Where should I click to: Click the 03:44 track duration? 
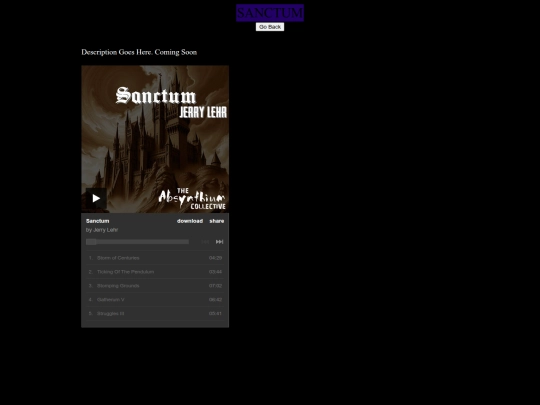point(215,272)
